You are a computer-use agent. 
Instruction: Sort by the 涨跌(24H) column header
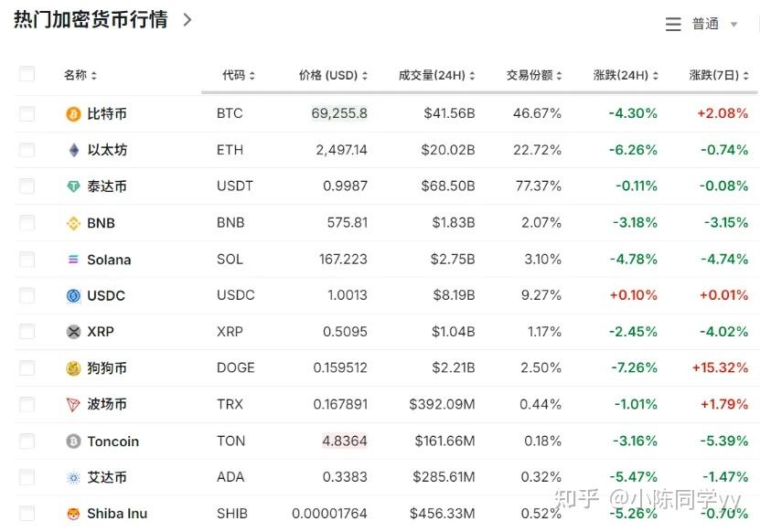(x=625, y=74)
